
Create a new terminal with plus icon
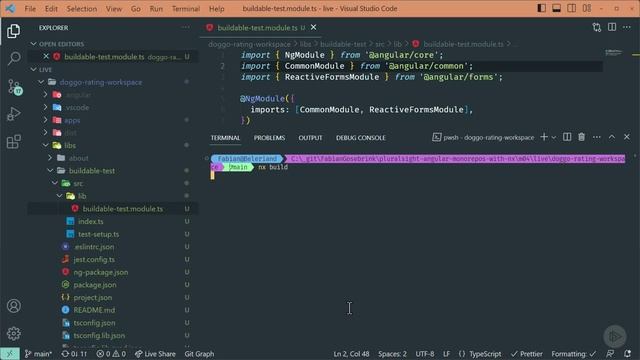pyautogui.click(x=544, y=137)
